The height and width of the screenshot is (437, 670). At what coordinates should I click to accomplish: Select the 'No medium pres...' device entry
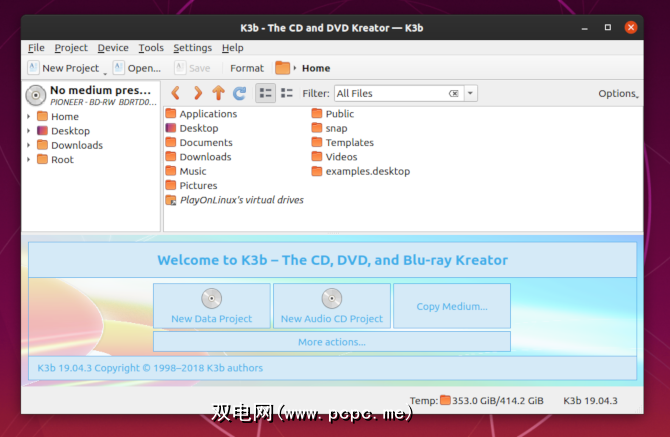tap(91, 95)
